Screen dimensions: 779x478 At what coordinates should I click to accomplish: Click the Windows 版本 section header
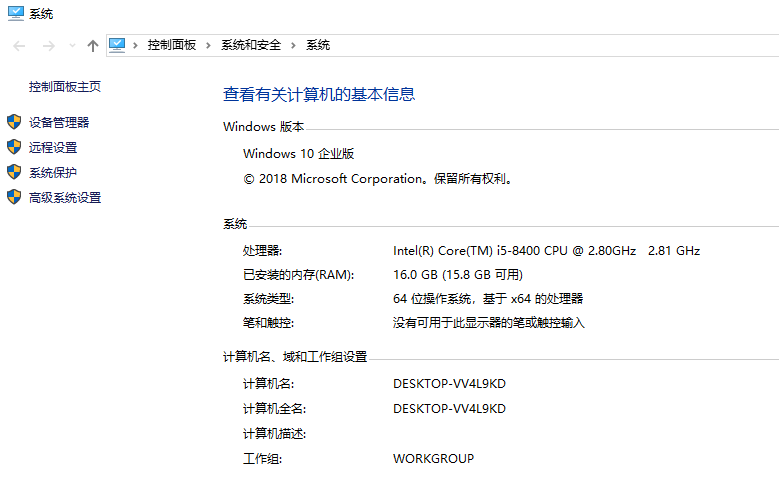pos(263,127)
